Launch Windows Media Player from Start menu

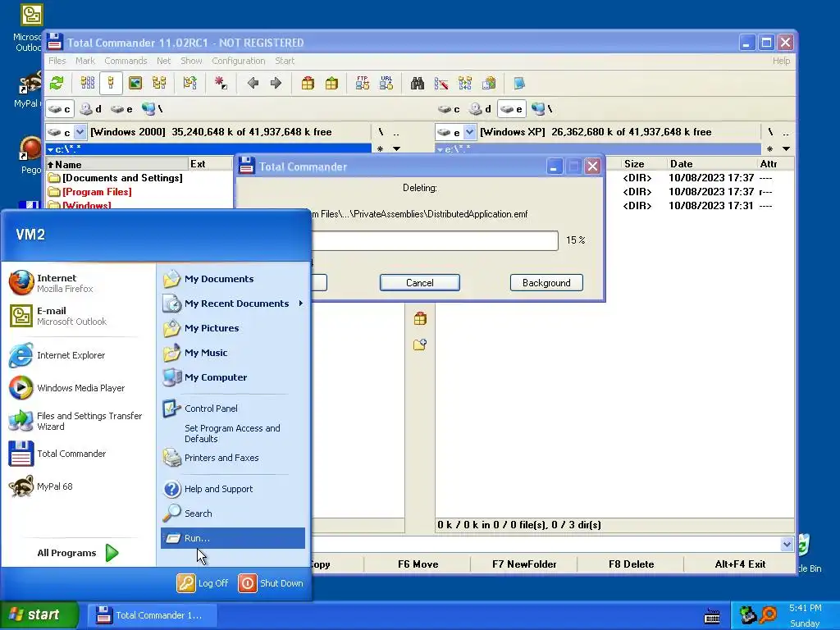coord(78,388)
